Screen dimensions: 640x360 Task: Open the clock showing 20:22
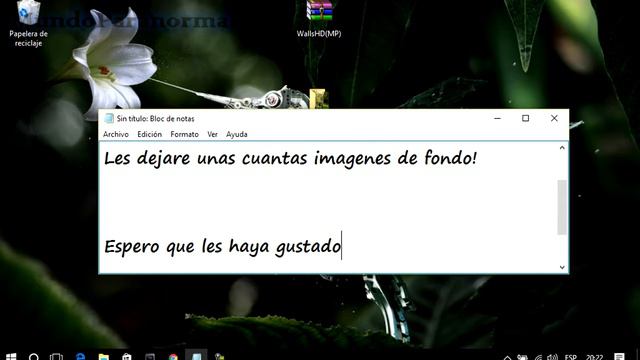pos(594,357)
